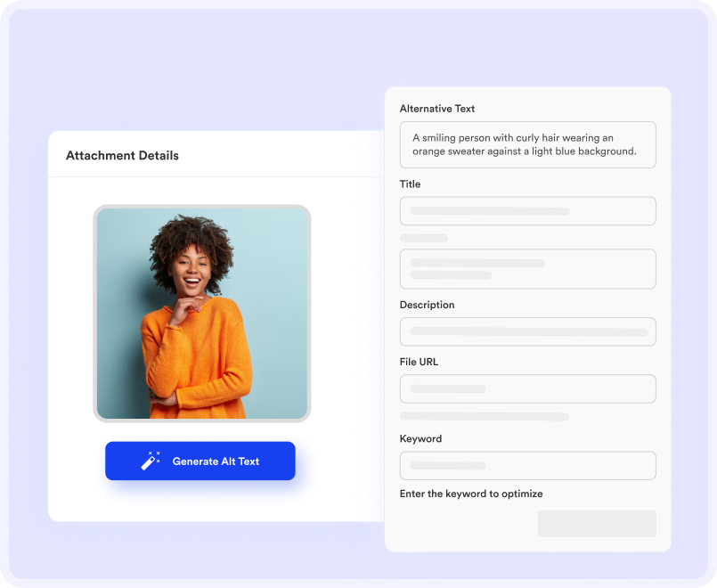717x588 pixels.
Task: Click the placeholder bar beneath File URL field
Action: pos(485,417)
